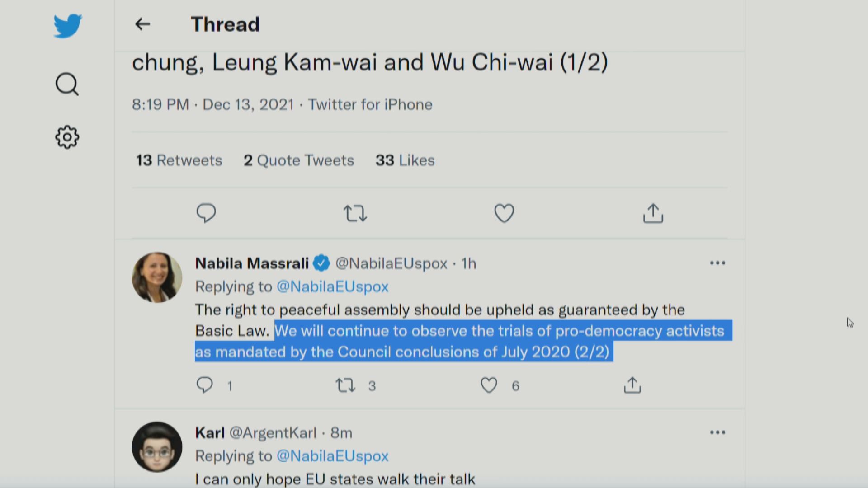
Task: Click the Twitter bird logo
Action: coord(67,26)
